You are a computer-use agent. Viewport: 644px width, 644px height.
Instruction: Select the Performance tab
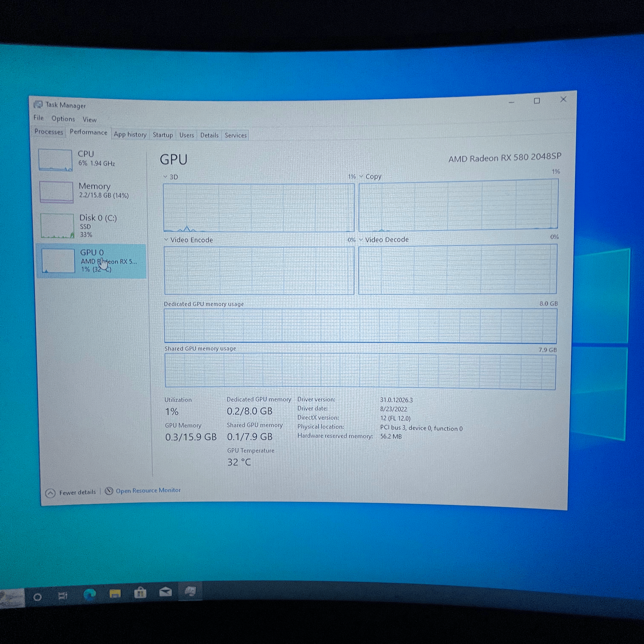[x=88, y=132]
